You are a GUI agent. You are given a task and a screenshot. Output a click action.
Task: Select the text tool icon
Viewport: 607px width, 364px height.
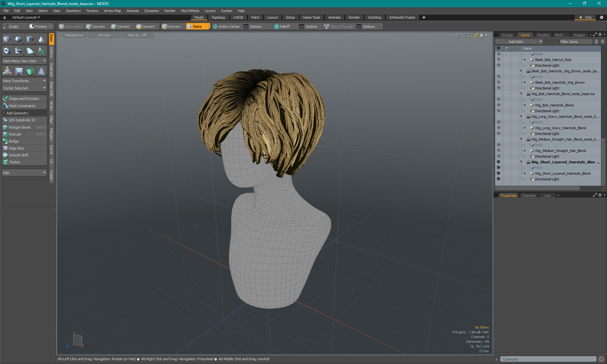pyautogui.click(x=41, y=51)
